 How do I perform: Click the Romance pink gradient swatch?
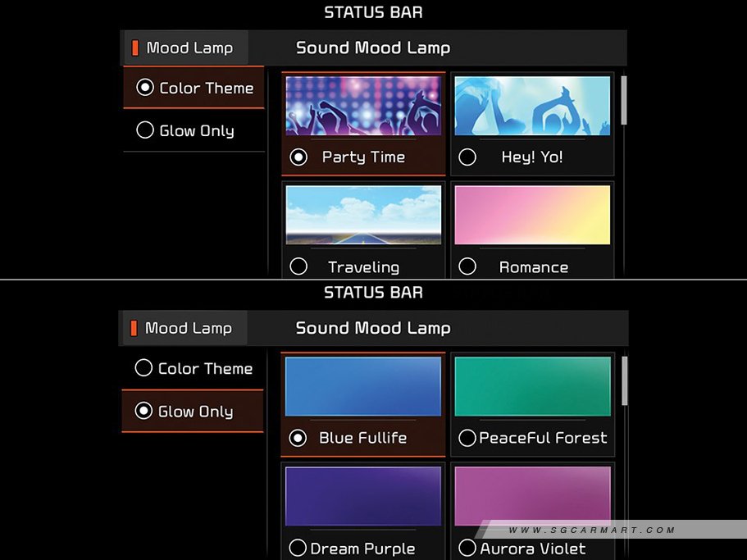[x=532, y=215]
